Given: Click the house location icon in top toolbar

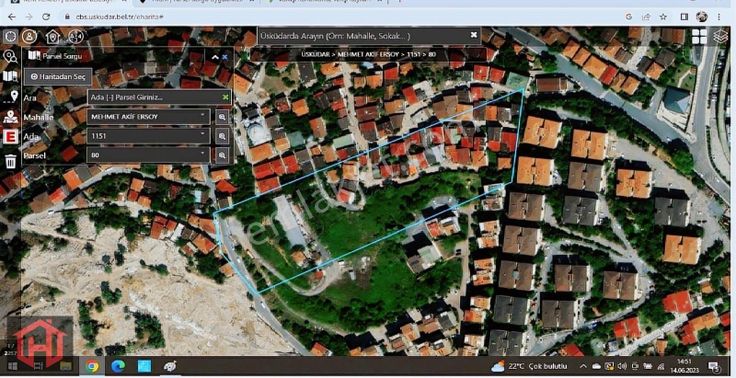Looking at the screenshot, I should pyautogui.click(x=53, y=36).
